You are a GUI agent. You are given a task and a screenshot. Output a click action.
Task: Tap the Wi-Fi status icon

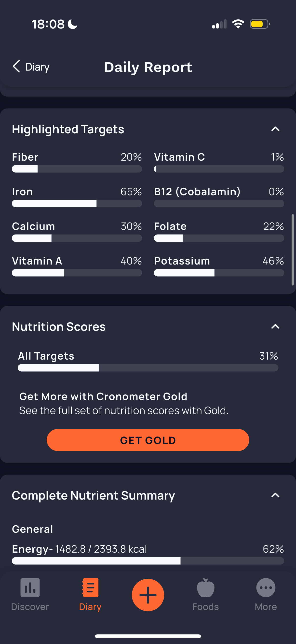pos(238,24)
